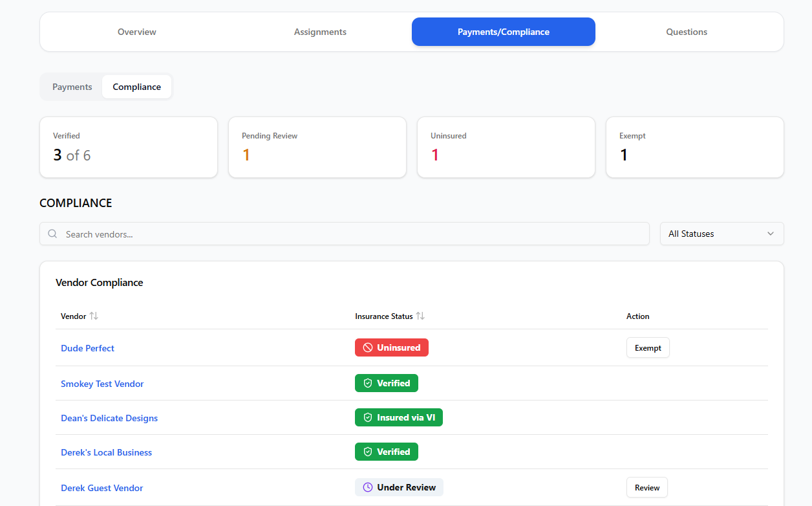This screenshot has width=812, height=506.
Task: Click the red Uninsured status badge text
Action: click(x=399, y=347)
